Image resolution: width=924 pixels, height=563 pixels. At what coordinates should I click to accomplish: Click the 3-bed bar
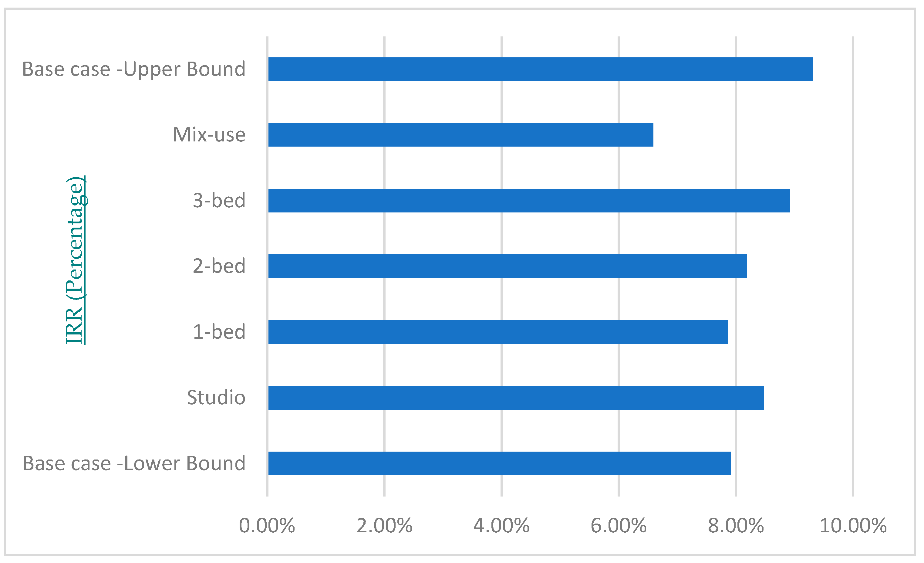[529, 201]
